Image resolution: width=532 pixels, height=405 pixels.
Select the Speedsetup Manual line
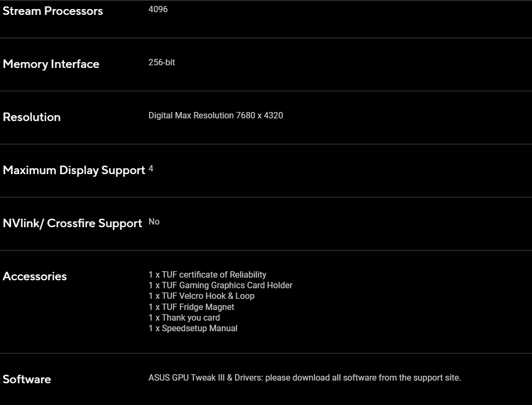[x=193, y=329]
